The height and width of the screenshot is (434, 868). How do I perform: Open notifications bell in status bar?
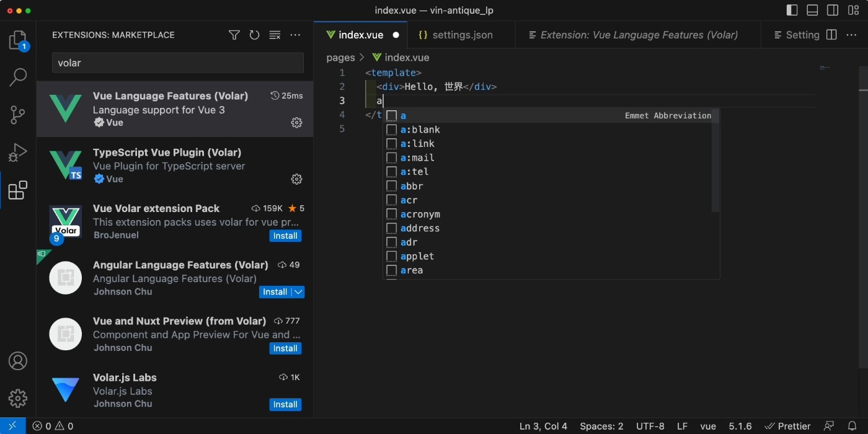852,426
